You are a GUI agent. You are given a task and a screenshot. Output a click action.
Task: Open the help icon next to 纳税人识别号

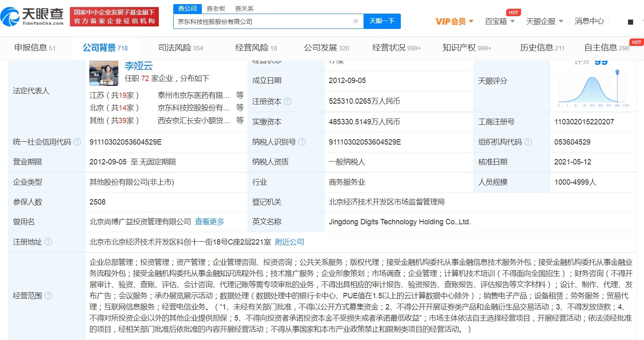(x=302, y=142)
